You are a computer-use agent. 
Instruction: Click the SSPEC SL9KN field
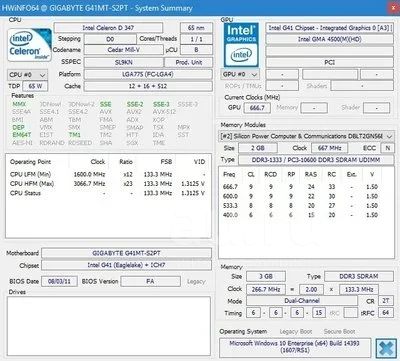123,62
